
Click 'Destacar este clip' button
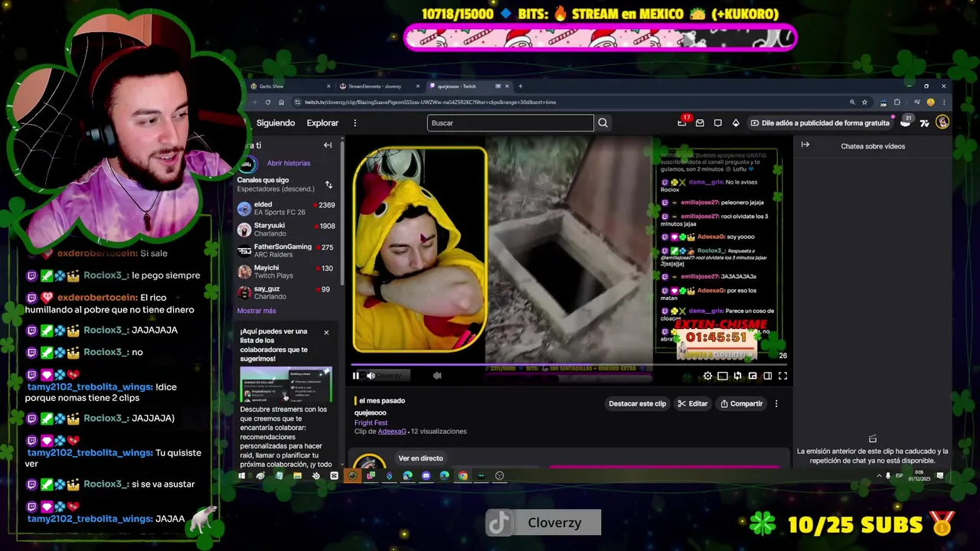(637, 403)
